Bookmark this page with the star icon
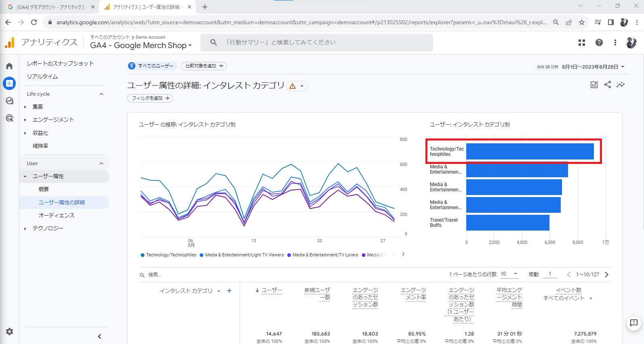Image resolution: width=644 pixels, height=344 pixels. coord(582,22)
